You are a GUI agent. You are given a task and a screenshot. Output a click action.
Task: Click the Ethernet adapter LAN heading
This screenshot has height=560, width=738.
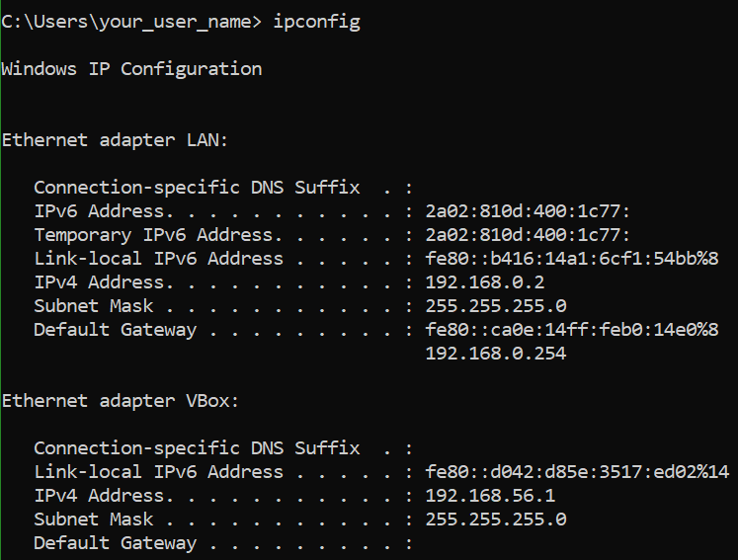point(115,140)
